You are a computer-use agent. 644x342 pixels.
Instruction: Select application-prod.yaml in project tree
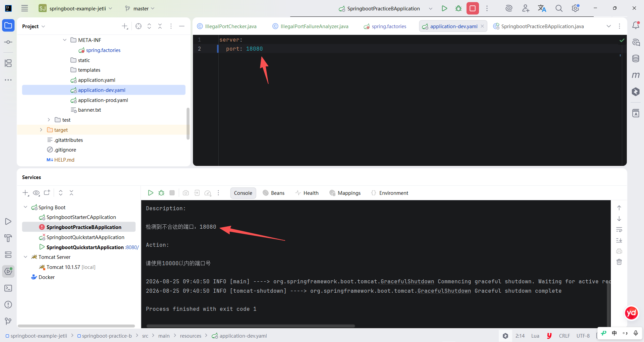point(104,100)
